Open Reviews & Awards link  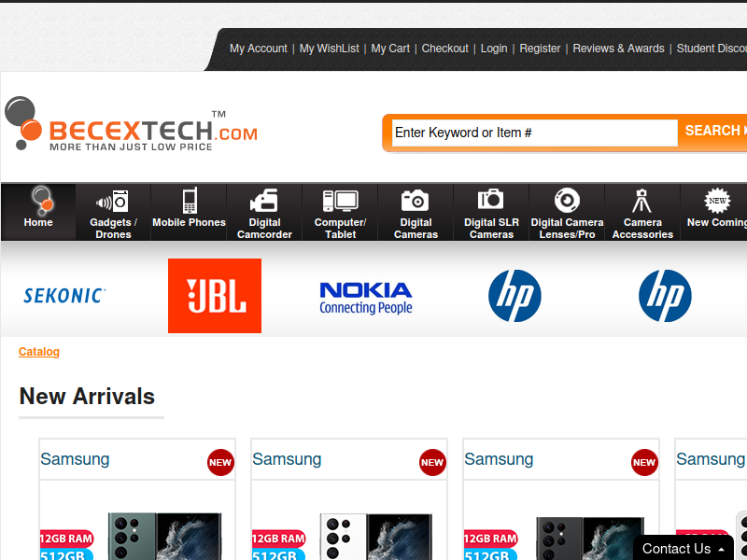pyautogui.click(x=618, y=49)
